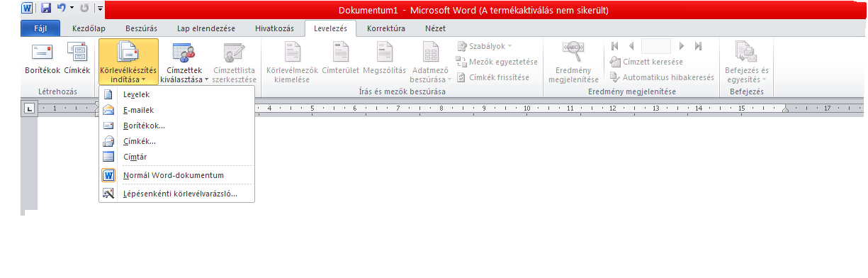This screenshot has width=868, height=278.
Task: Open the Customize Quick Access Toolbar arrow
Action: point(100,9)
